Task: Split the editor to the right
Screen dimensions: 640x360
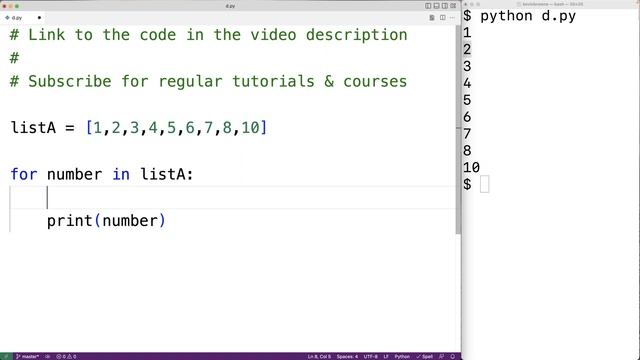Action: pos(442,18)
